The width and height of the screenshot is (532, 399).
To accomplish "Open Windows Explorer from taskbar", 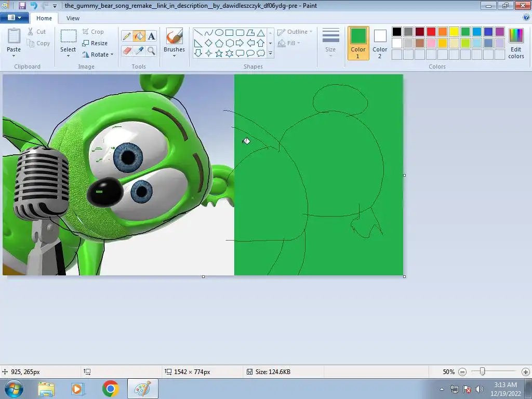I will (x=46, y=389).
